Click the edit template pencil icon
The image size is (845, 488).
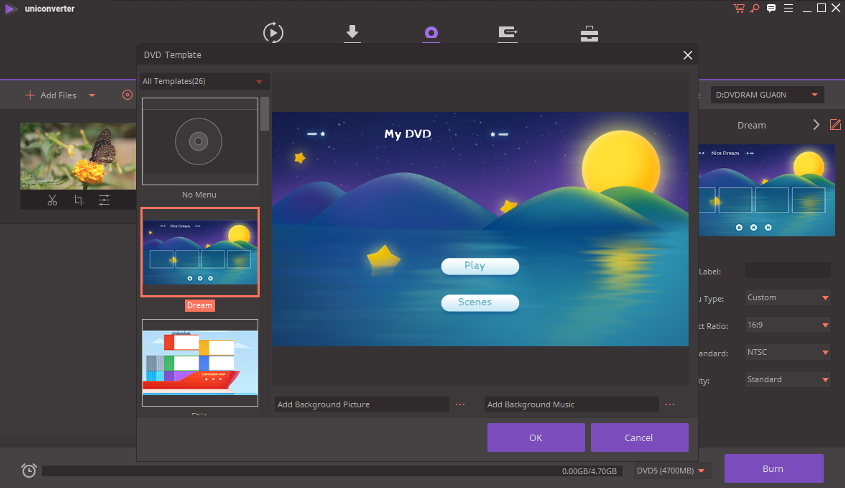(836, 125)
